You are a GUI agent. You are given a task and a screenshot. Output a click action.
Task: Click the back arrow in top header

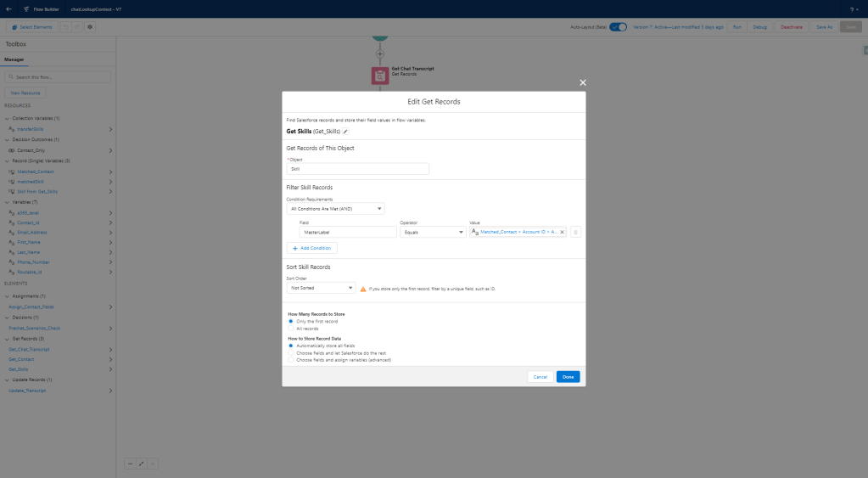(8, 8)
